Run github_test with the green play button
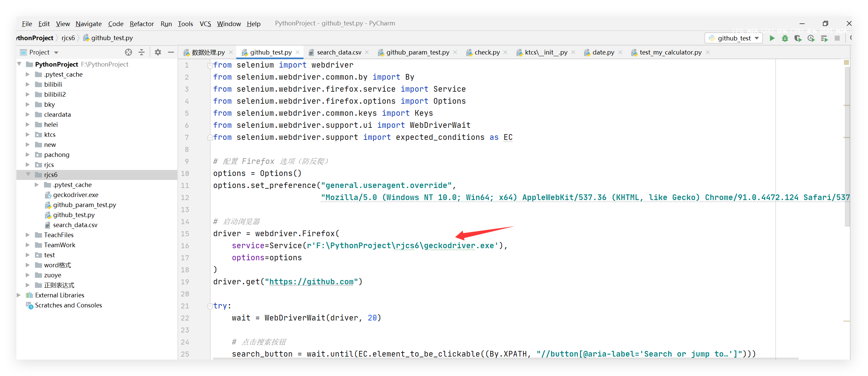 tap(772, 38)
